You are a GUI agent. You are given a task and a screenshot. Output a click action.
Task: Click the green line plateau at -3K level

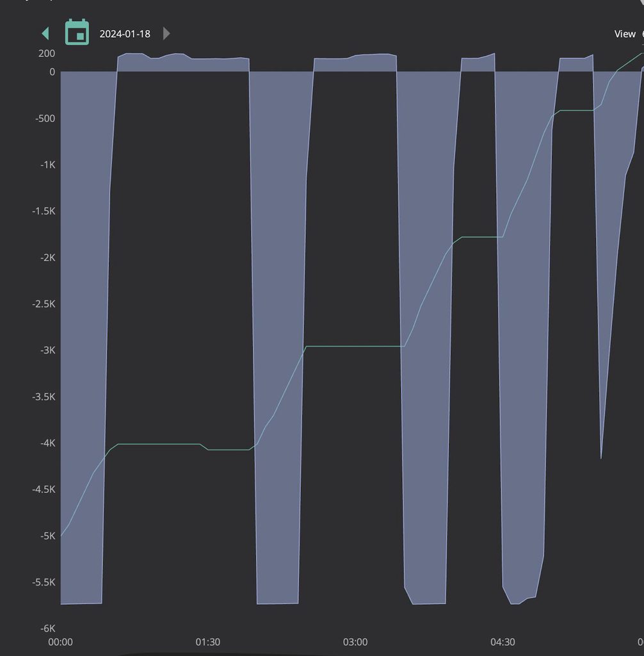pos(355,346)
